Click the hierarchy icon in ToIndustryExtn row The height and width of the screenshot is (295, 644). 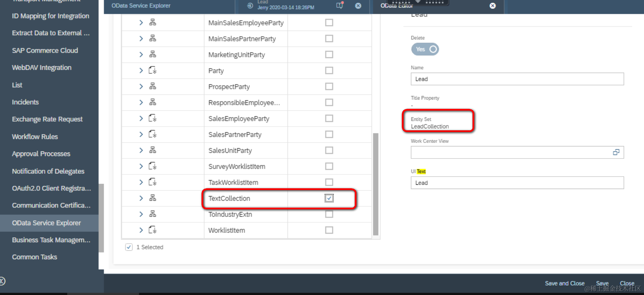pyautogui.click(x=152, y=214)
